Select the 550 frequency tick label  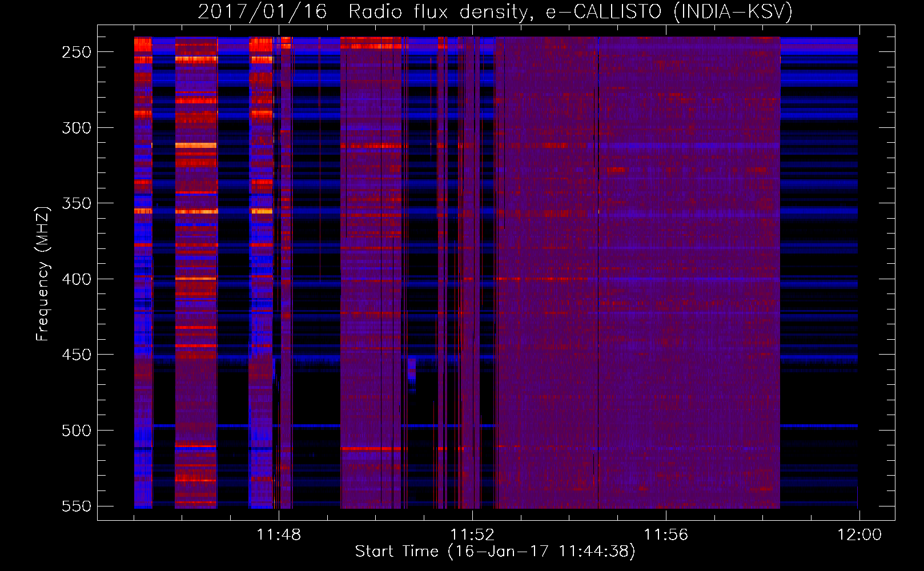[x=77, y=506]
